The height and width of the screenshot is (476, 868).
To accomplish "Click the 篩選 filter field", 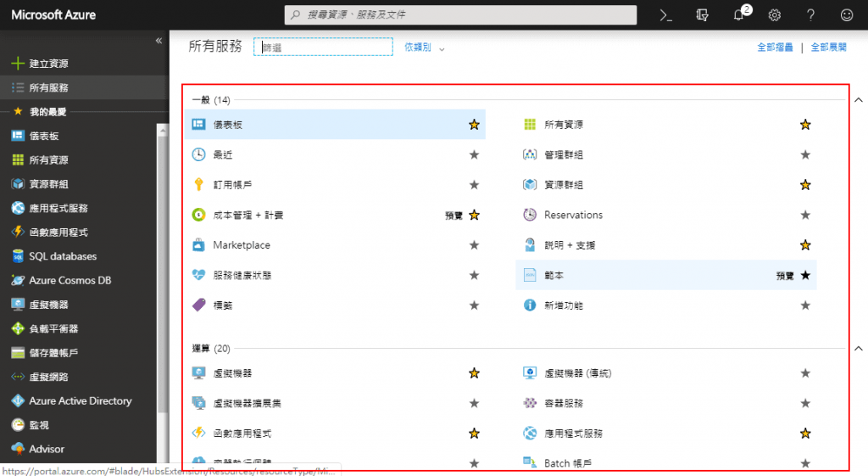I will pos(323,48).
